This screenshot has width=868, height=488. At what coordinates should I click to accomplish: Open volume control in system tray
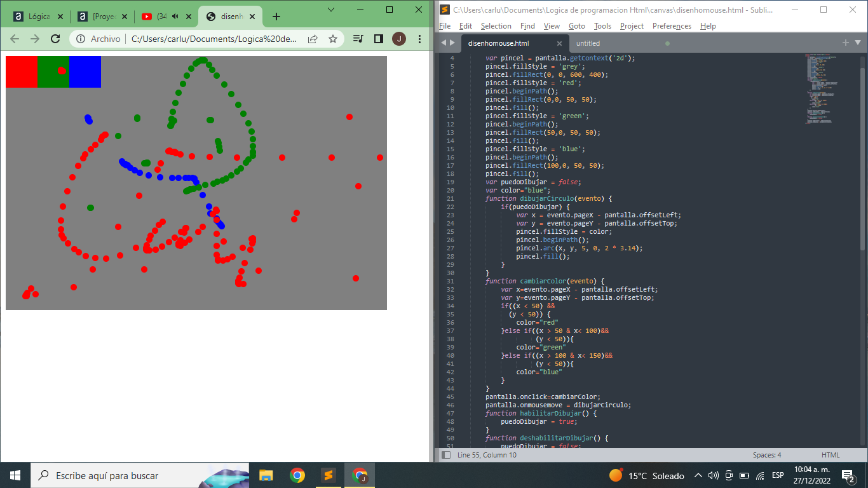click(713, 475)
